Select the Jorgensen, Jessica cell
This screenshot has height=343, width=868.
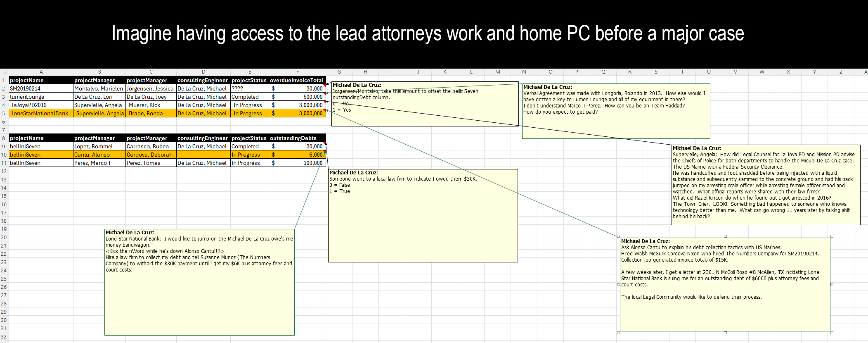pos(151,88)
